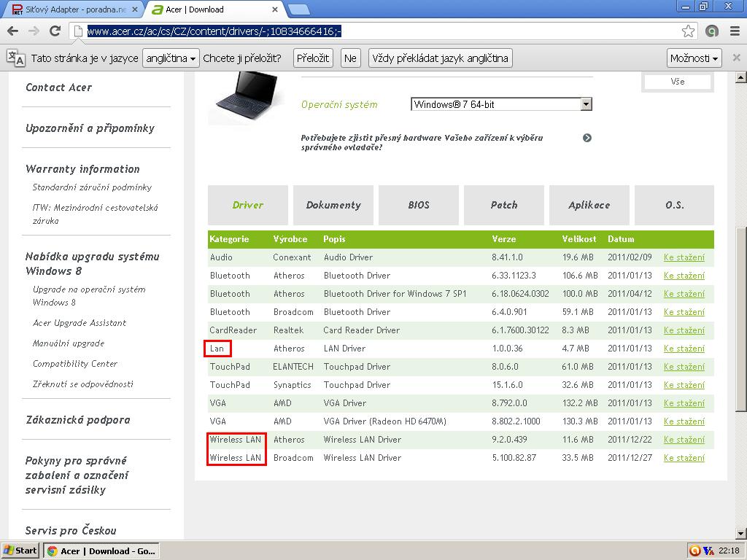Open a new tab button

click(298, 9)
